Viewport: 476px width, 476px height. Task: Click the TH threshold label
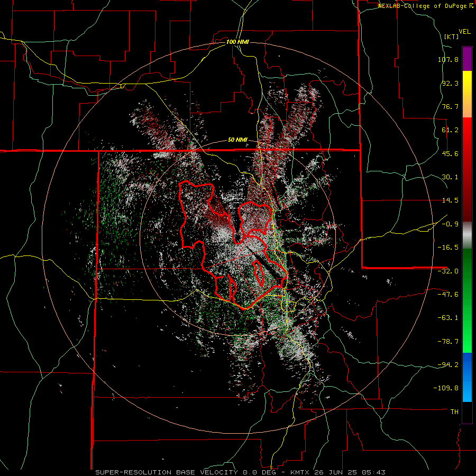tap(454, 412)
